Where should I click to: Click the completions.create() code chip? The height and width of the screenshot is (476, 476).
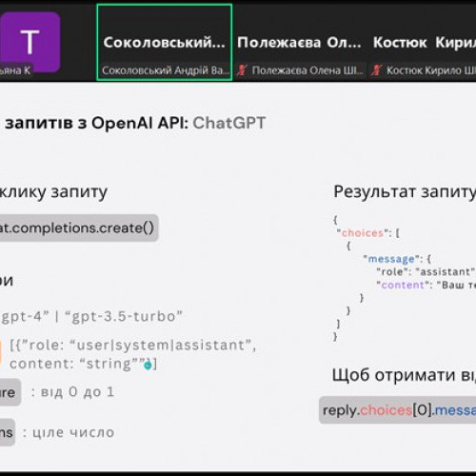point(77,228)
